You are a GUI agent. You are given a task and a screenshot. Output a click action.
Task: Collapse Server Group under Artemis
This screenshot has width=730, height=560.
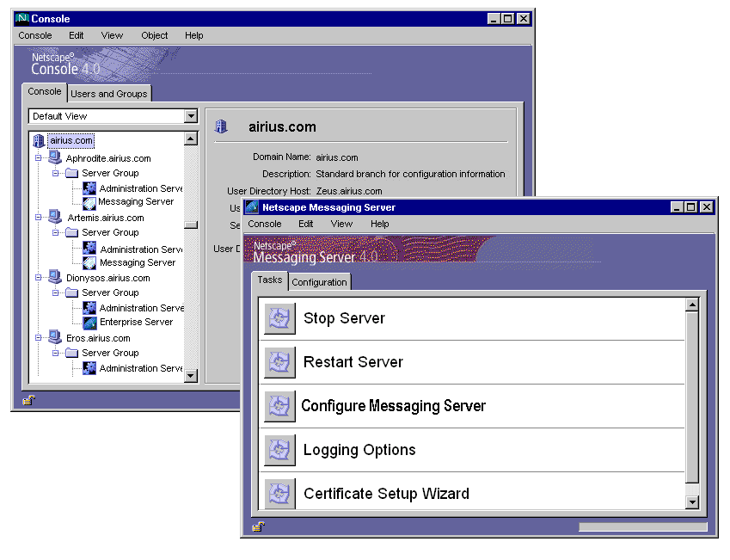coord(55,232)
